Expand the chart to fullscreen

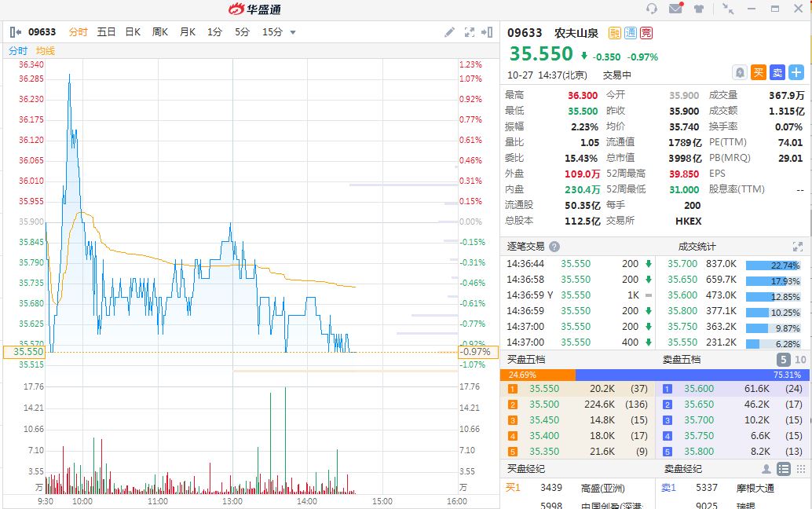[x=470, y=32]
